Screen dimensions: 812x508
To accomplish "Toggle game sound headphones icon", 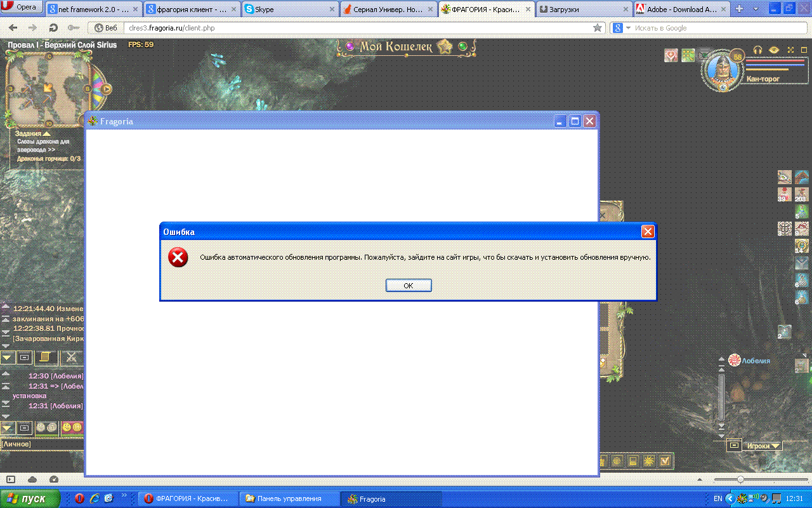I will coord(757,50).
